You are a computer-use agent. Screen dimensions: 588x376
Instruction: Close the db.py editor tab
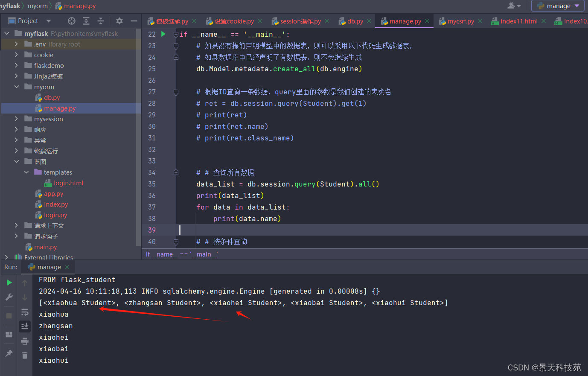click(369, 21)
